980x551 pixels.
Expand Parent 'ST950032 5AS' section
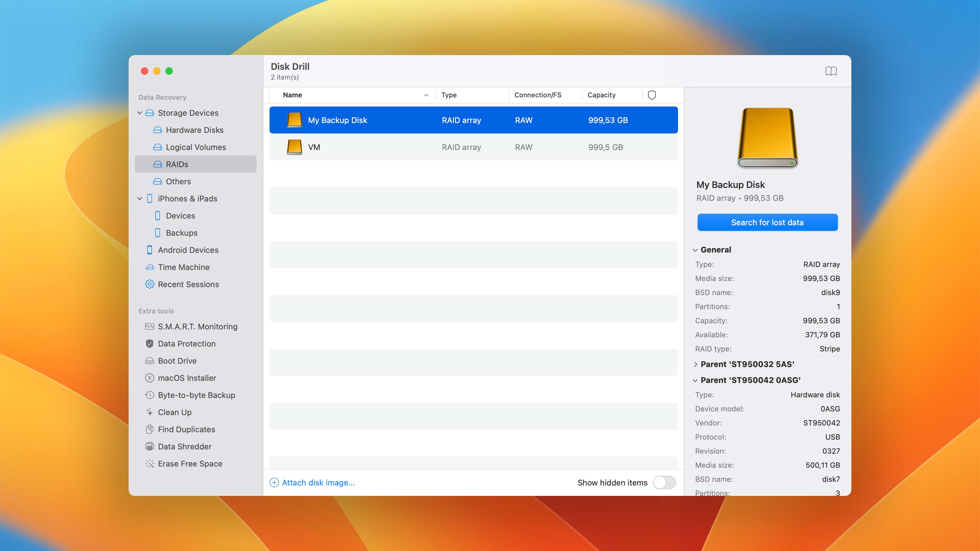(695, 364)
